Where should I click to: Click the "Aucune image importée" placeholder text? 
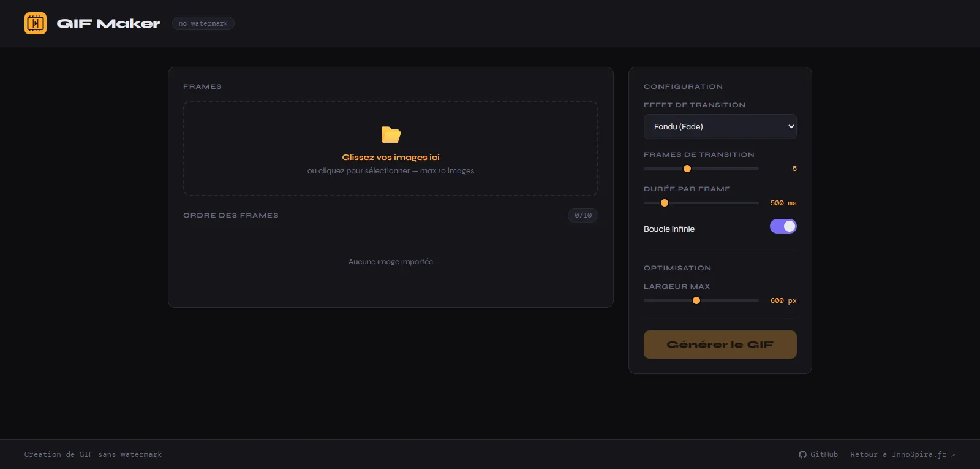(391, 262)
